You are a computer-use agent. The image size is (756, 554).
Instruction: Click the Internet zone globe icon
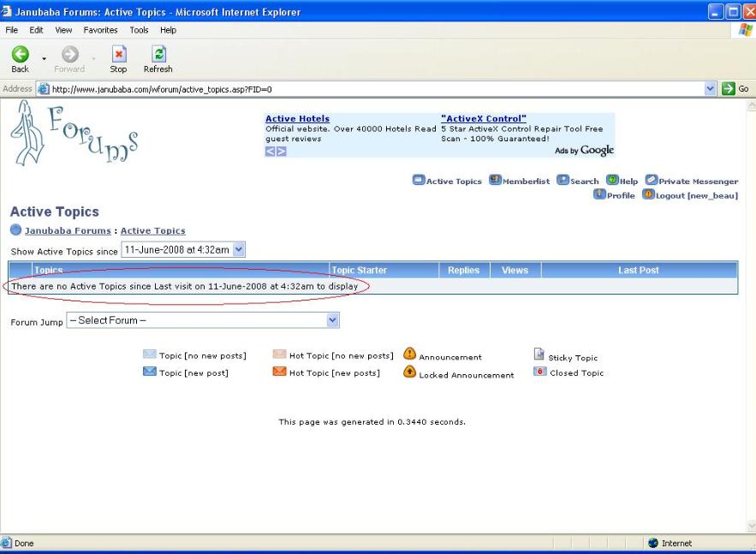(653, 543)
